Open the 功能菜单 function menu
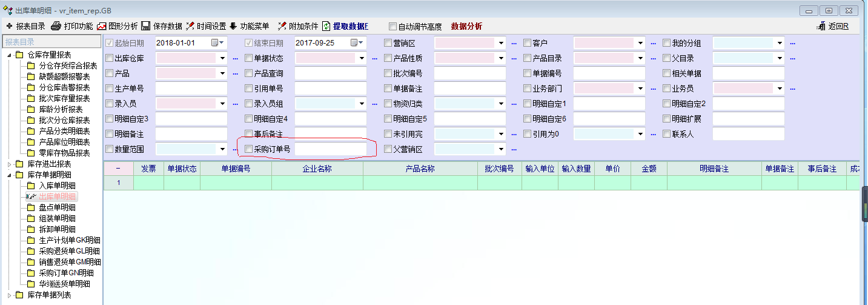Viewport: 868px width, 305px height. (233, 26)
